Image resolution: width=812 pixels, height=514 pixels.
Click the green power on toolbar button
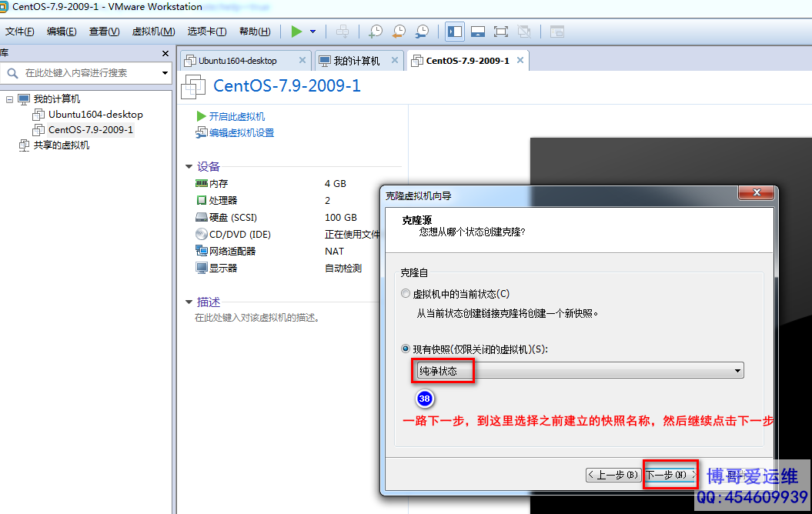click(296, 32)
